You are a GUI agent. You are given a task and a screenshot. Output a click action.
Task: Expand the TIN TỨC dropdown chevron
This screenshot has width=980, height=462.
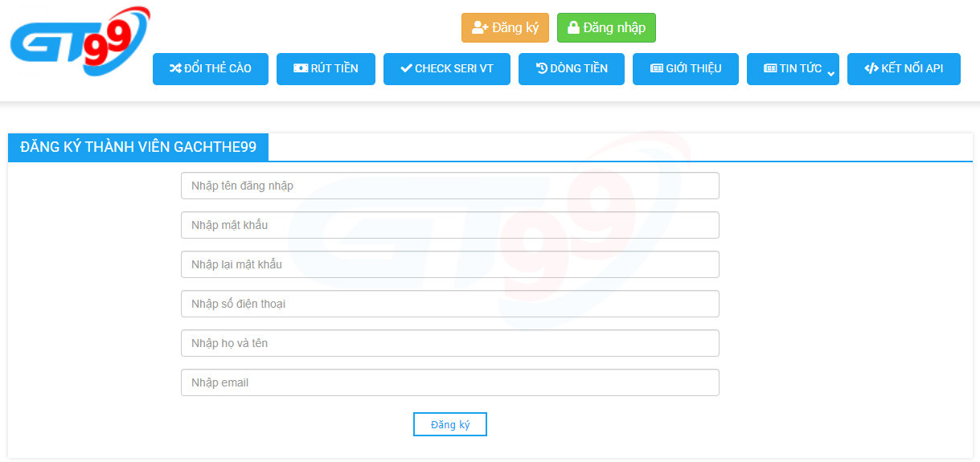point(831,75)
